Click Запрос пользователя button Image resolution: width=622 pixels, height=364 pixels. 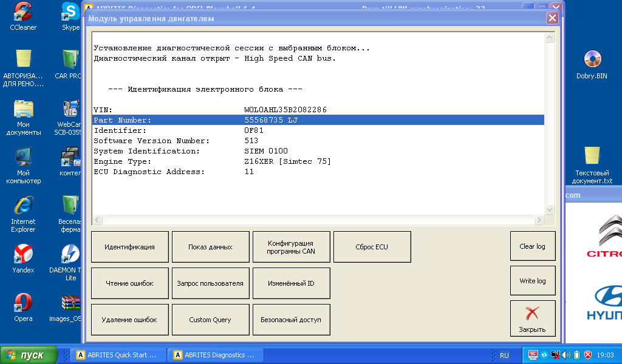click(x=211, y=283)
